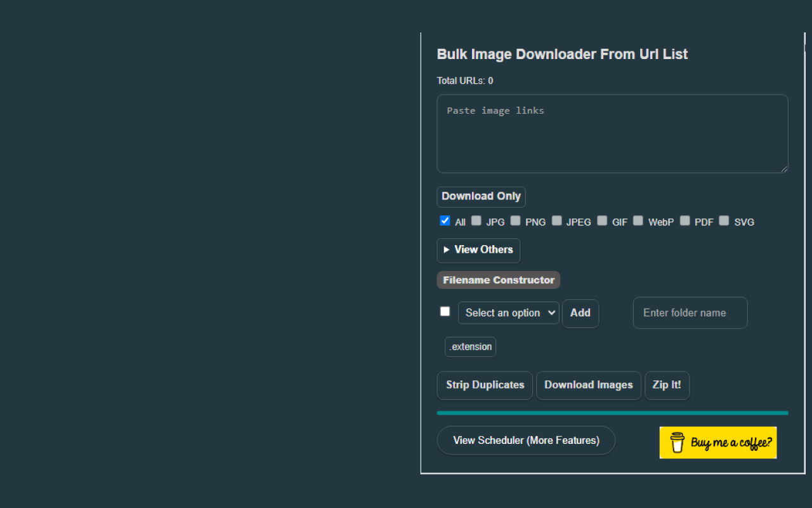Click the Buy me a coffee banner

click(718, 443)
